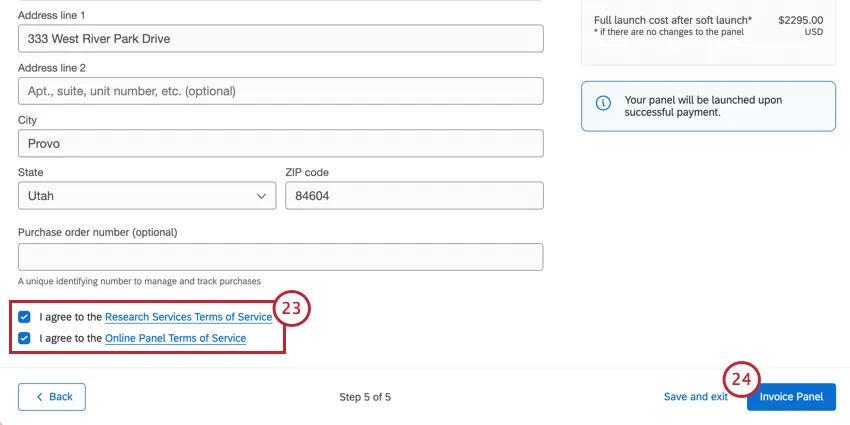Click the info icon in the launch notice
The image size is (850, 425).
point(603,104)
